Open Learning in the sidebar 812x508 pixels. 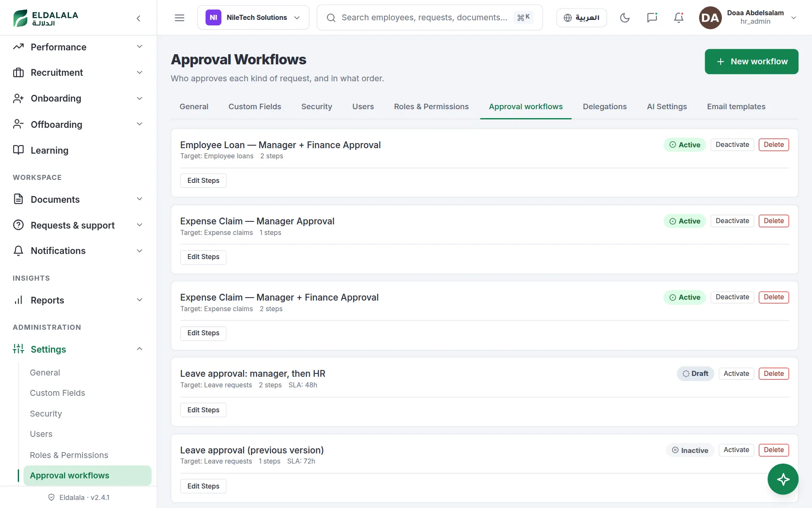tap(78, 150)
